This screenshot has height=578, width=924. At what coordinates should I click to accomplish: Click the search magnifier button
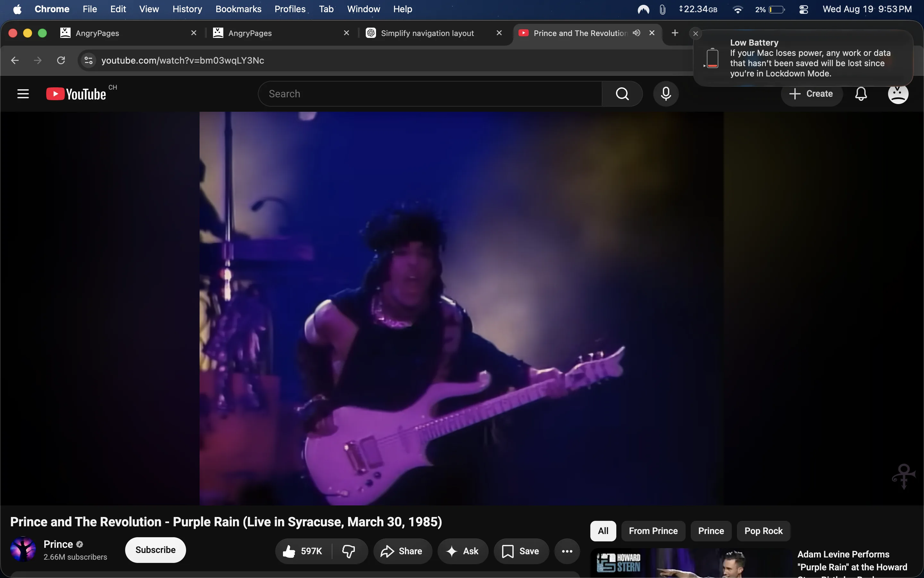pyautogui.click(x=622, y=94)
